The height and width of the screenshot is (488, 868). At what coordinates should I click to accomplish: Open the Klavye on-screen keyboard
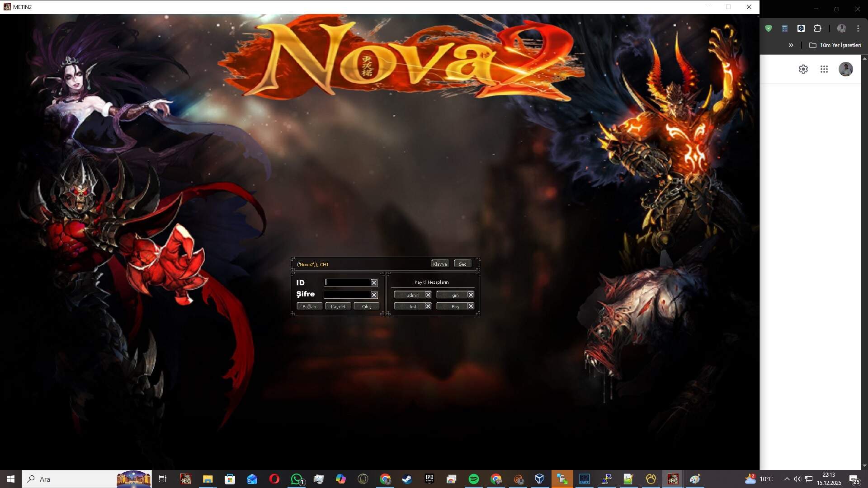pos(439,263)
